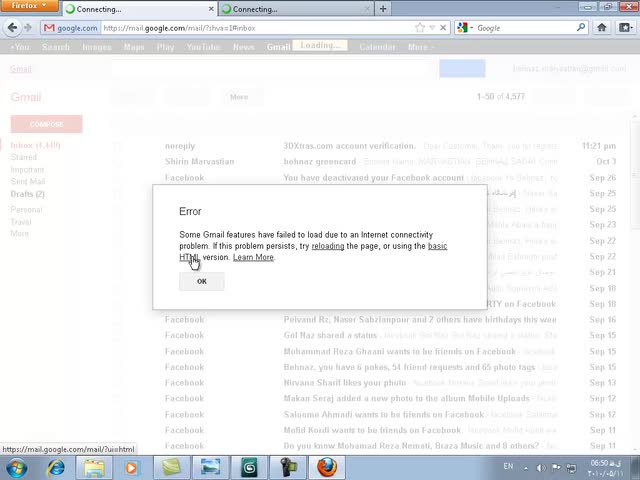Go to the Firefox home page icon
Screen dimensions: 640x480
pyautogui.click(x=602, y=28)
